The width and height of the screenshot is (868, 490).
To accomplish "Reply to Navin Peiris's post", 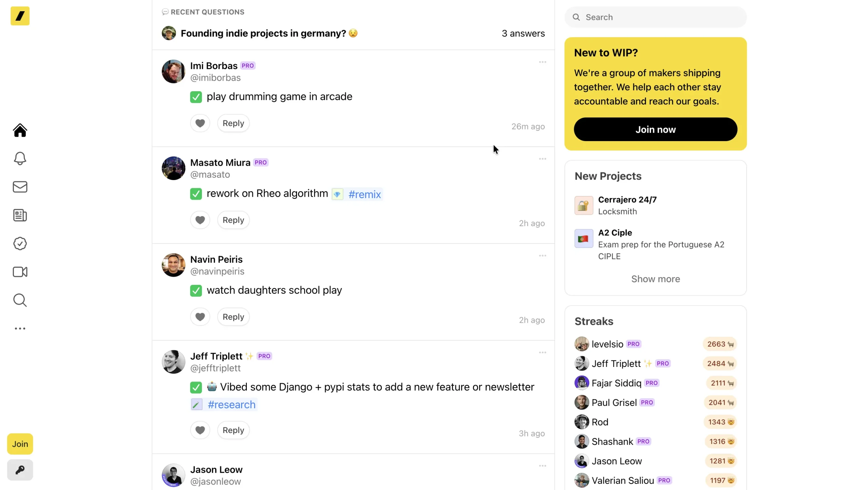I will (233, 317).
